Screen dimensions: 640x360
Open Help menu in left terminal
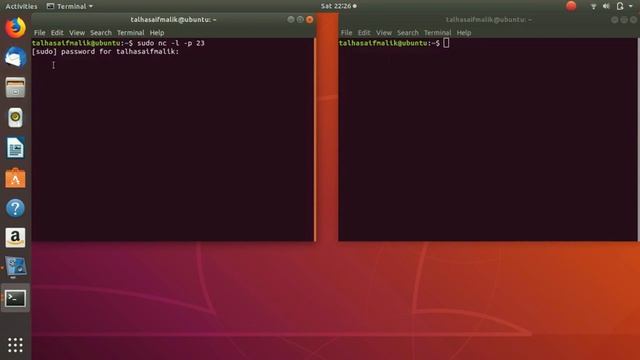(157, 33)
